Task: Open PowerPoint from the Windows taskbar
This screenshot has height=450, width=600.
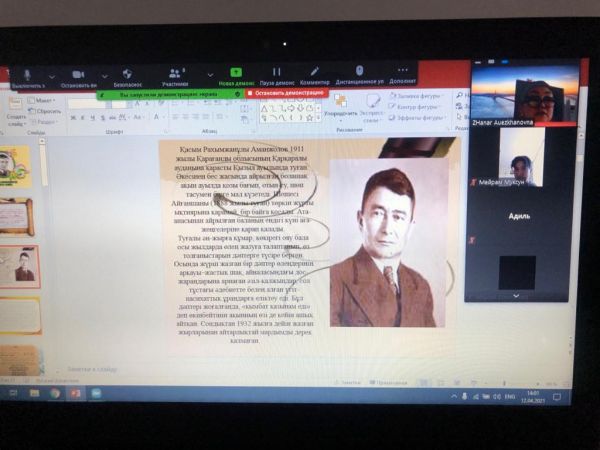Action: click(76, 393)
